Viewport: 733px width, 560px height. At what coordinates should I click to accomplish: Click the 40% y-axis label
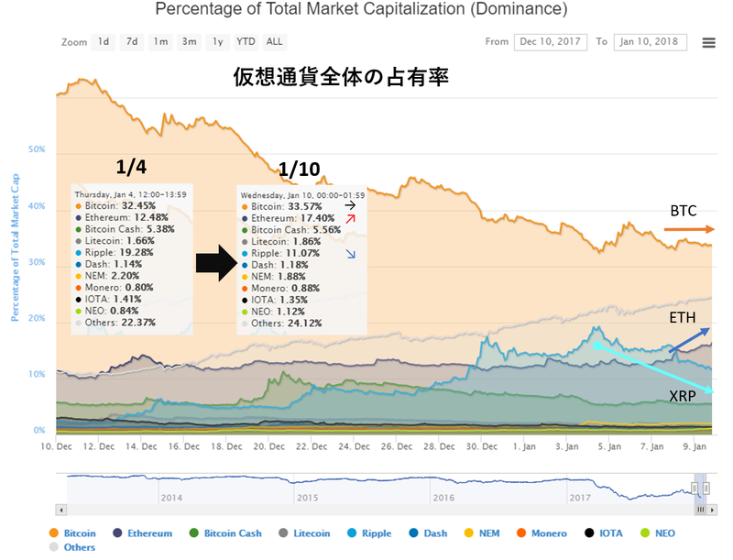coord(37,206)
